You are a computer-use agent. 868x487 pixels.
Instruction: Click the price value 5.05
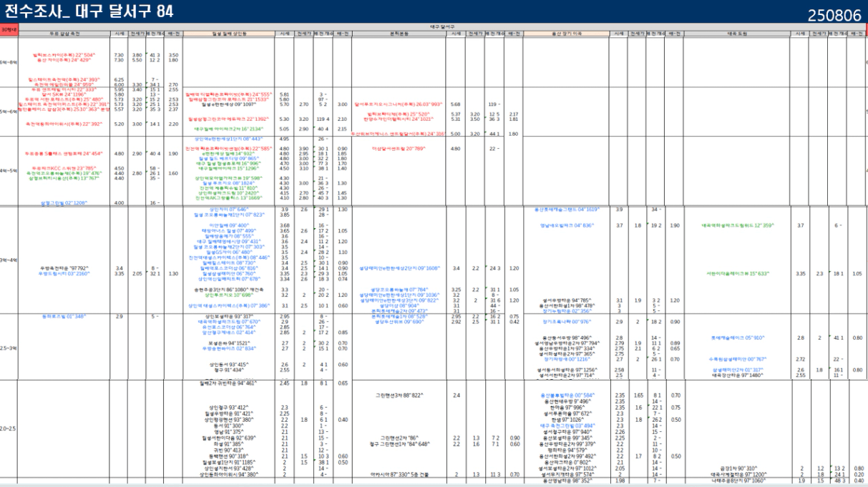point(284,129)
